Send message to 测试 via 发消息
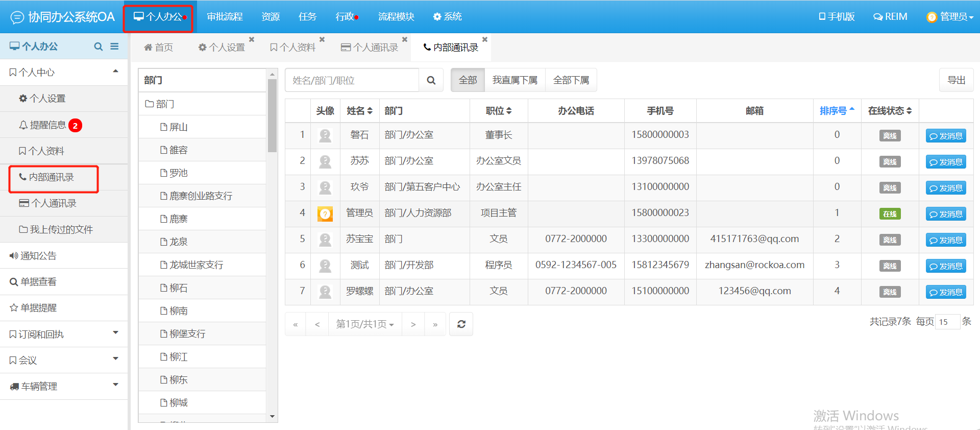 946,266
